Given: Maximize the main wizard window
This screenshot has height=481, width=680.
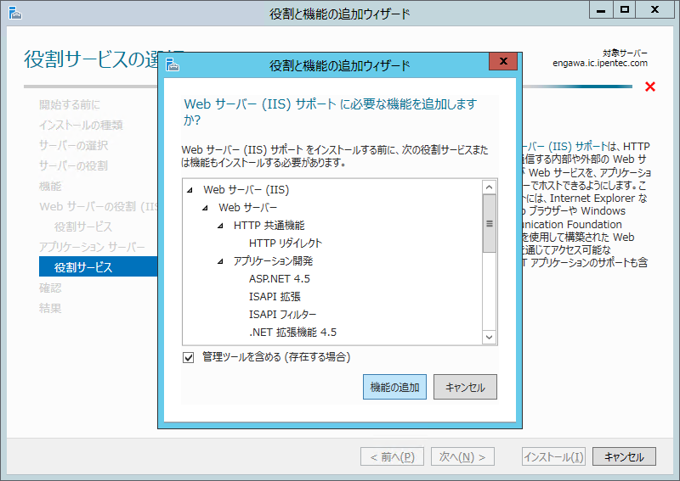Looking at the screenshot, I should (624, 10).
